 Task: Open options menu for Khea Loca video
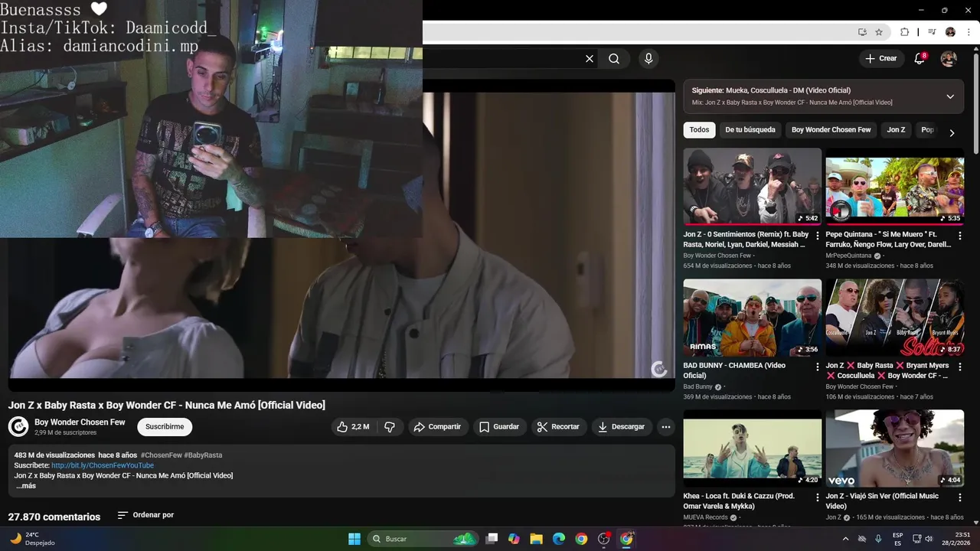coord(818,498)
